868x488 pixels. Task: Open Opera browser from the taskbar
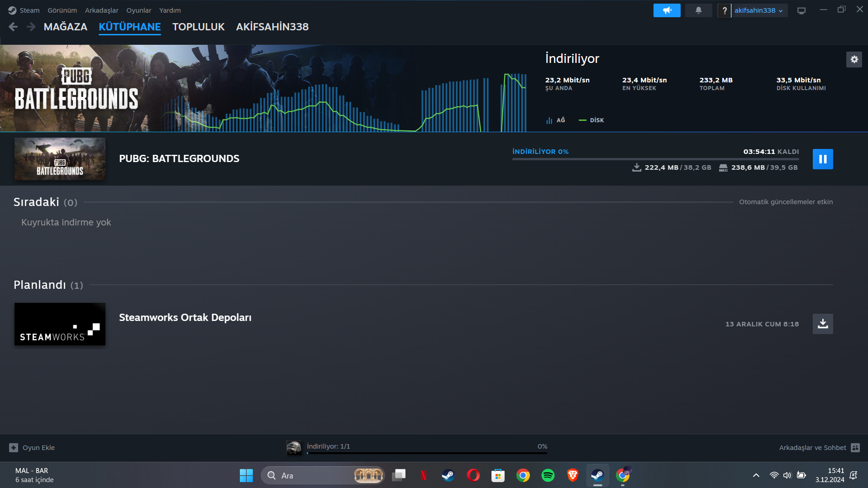coord(473,475)
